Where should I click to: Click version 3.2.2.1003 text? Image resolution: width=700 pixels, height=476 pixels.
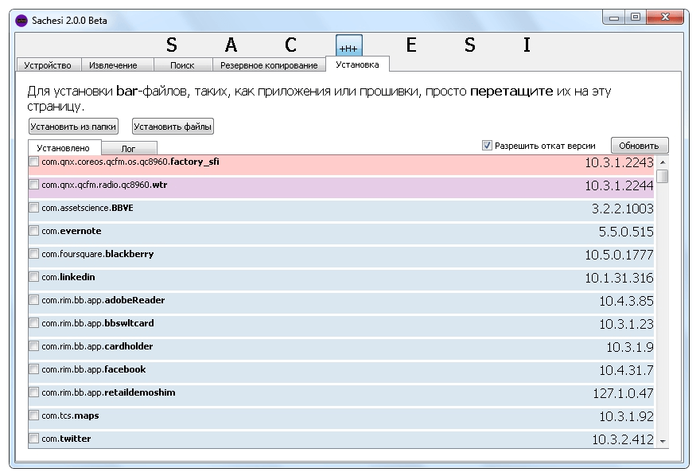[x=622, y=209]
